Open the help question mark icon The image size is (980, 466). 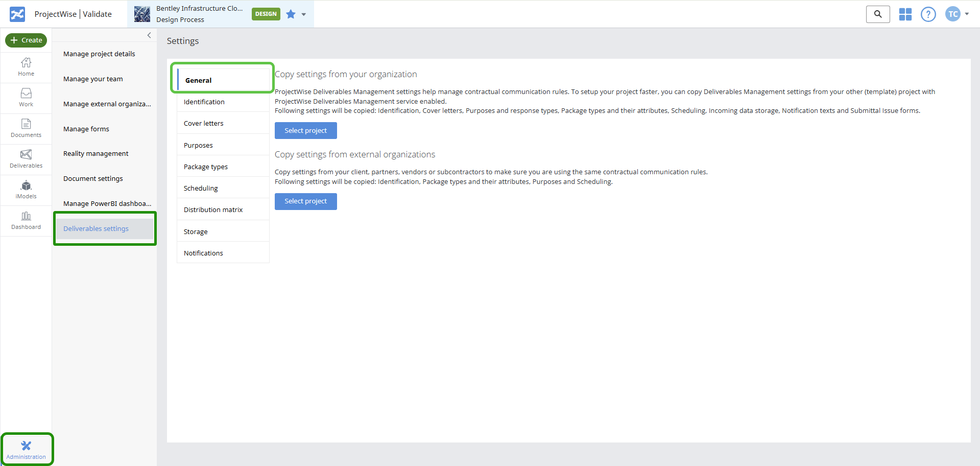pos(928,14)
